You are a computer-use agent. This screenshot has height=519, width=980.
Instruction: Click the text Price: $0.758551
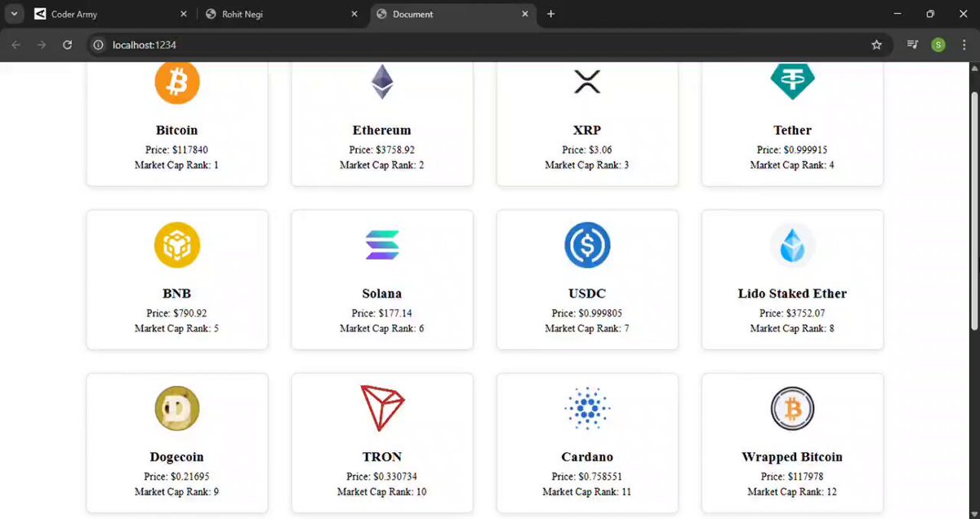pos(587,477)
